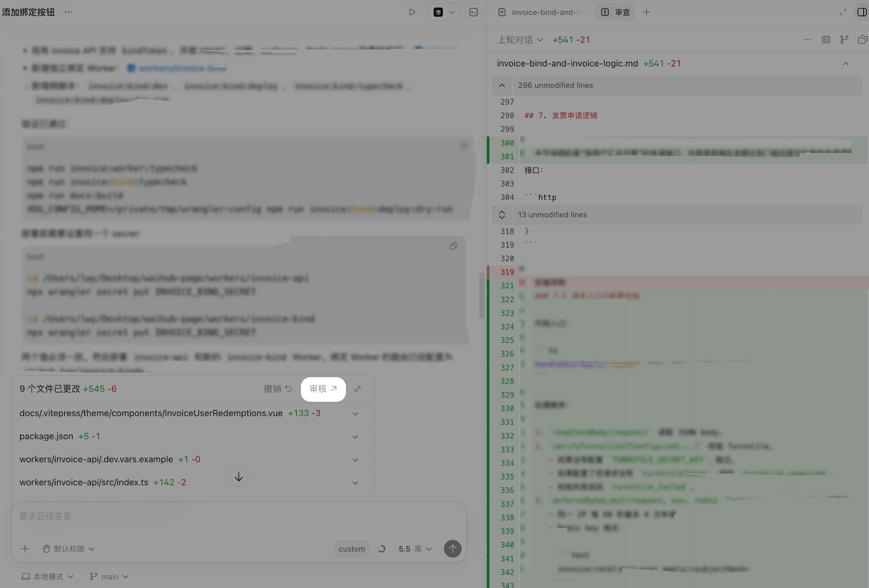The image size is (869, 588).
Task: Click the 接口: line in the diff
Action: 534,170
